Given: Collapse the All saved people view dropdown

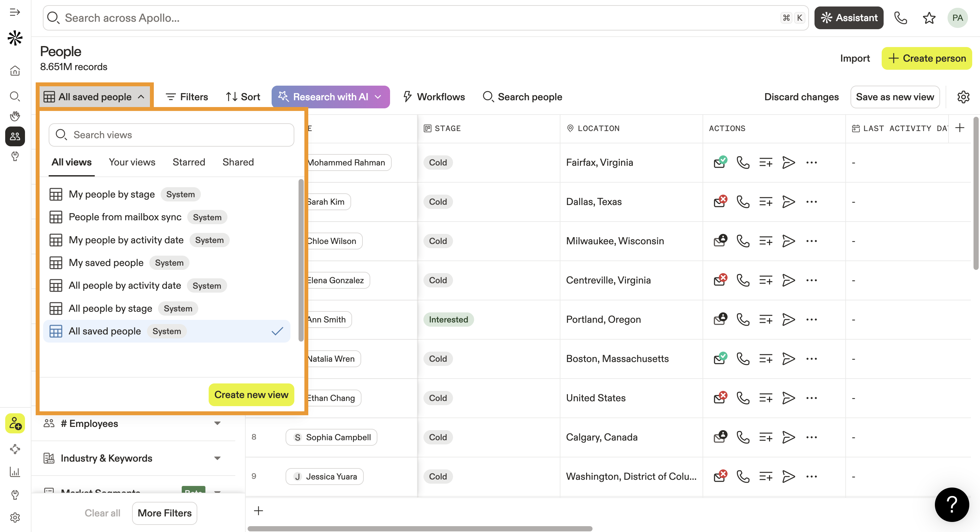Looking at the screenshot, I should click(x=95, y=97).
